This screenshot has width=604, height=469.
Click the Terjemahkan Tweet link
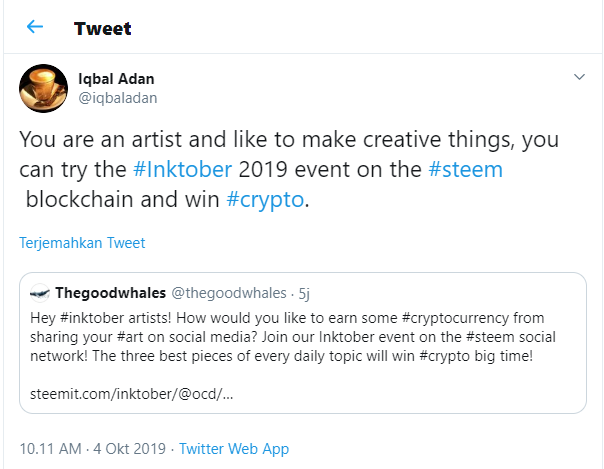tap(82, 243)
